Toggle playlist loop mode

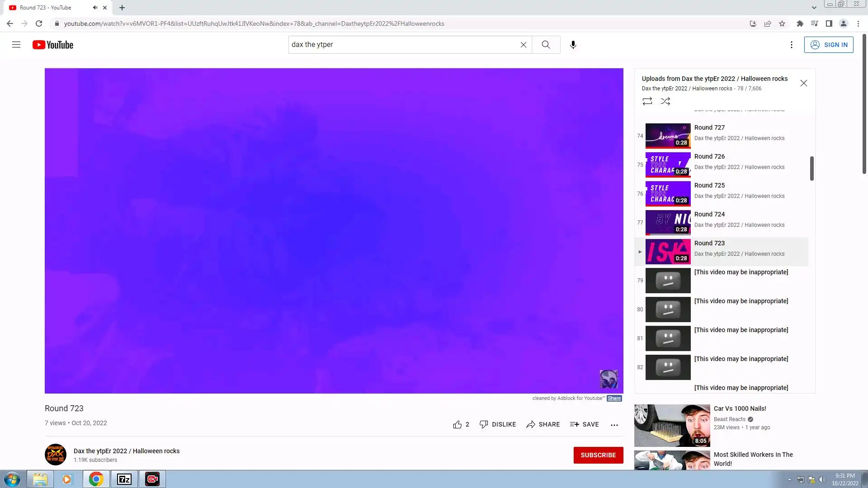coord(647,101)
